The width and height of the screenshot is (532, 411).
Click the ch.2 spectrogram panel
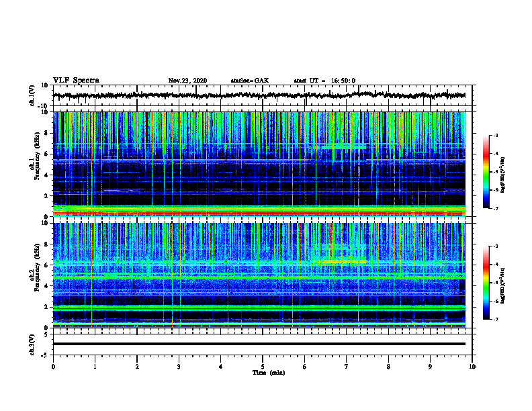[259, 275]
